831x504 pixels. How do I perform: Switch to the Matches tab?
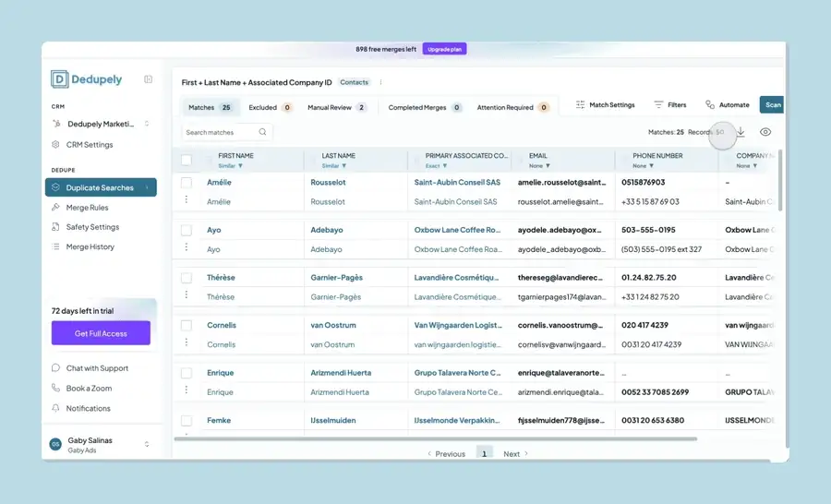(x=210, y=107)
